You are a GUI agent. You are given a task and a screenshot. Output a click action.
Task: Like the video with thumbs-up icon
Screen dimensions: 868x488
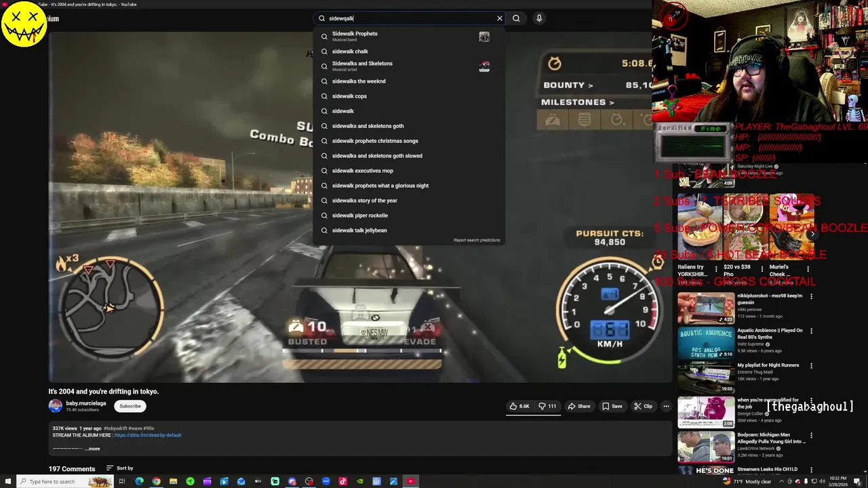pyautogui.click(x=519, y=406)
